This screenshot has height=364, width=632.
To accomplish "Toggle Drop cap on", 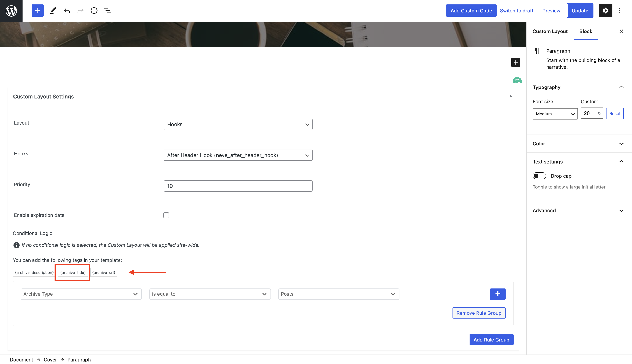I will [x=539, y=176].
